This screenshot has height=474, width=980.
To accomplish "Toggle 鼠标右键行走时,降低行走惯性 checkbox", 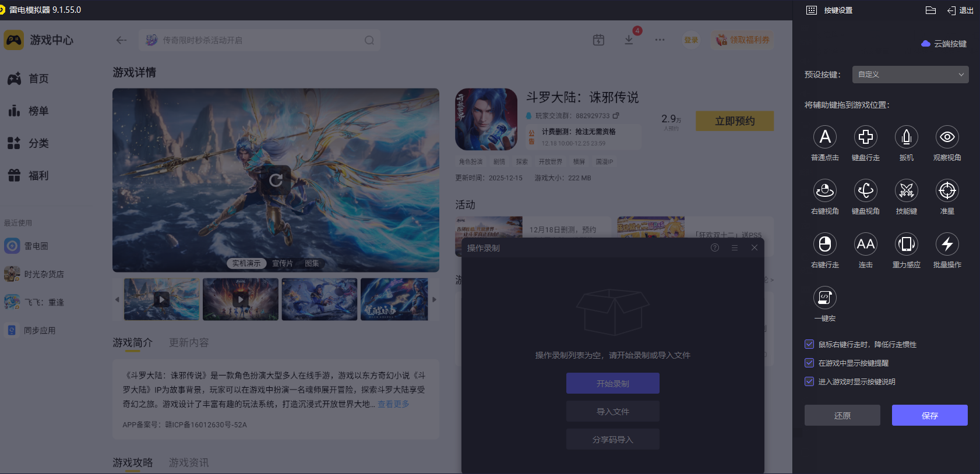I will (x=809, y=344).
